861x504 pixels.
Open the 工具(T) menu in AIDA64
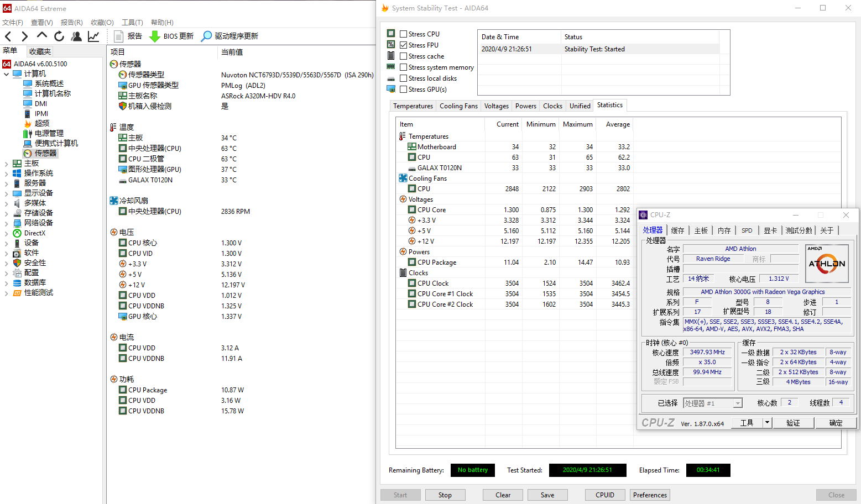tap(132, 23)
